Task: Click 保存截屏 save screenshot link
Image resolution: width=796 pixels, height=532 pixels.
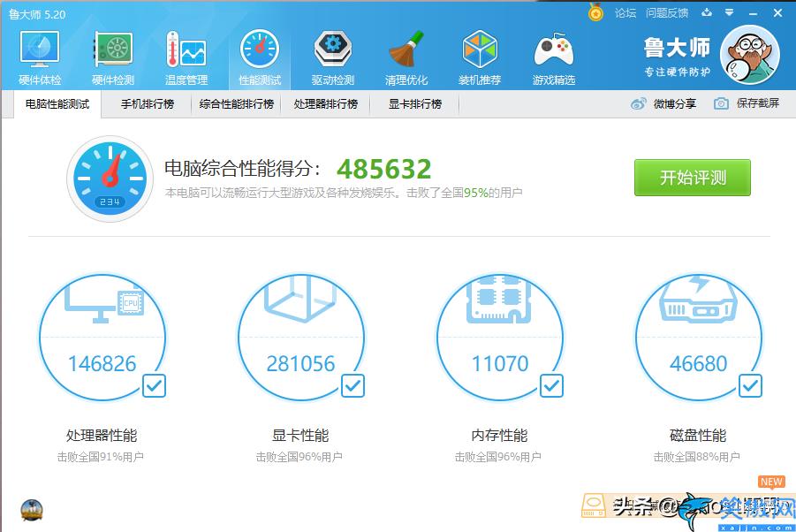Action: 758,103
